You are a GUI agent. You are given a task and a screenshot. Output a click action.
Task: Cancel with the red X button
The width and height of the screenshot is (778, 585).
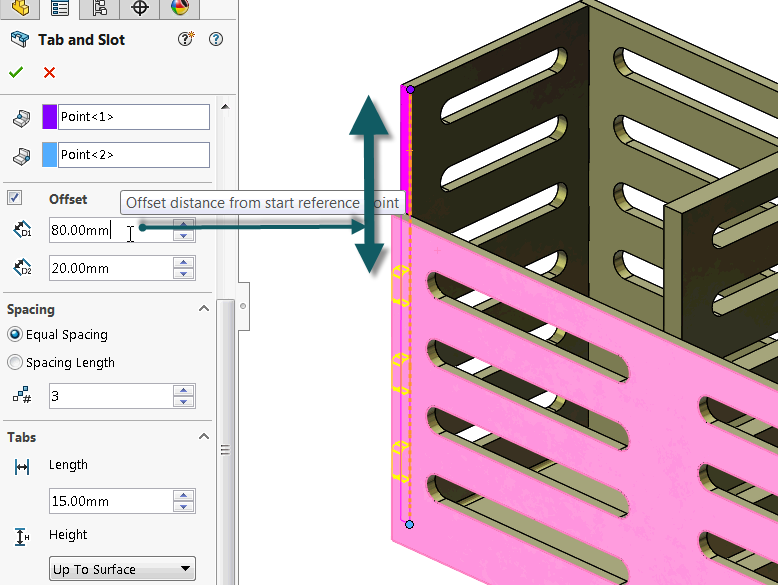tap(49, 73)
